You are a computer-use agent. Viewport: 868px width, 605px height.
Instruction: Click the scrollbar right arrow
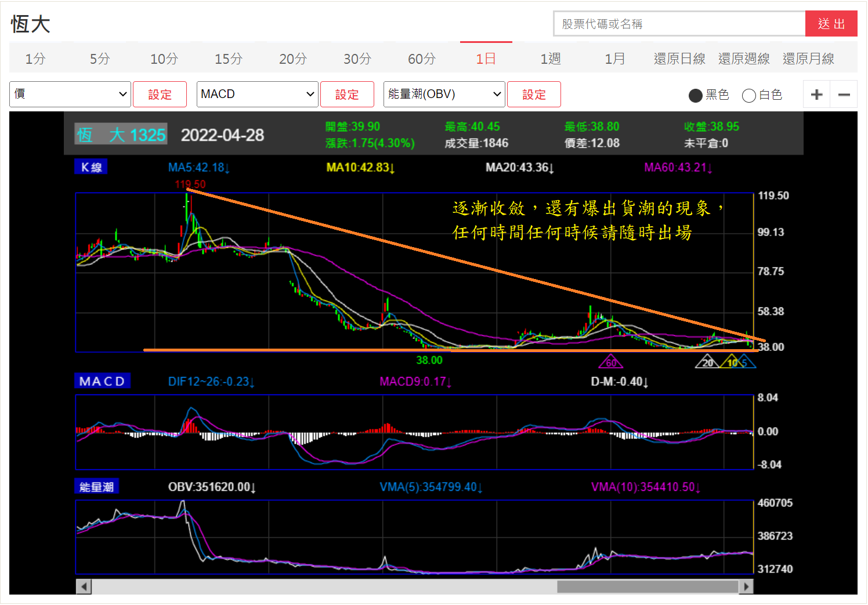746,586
